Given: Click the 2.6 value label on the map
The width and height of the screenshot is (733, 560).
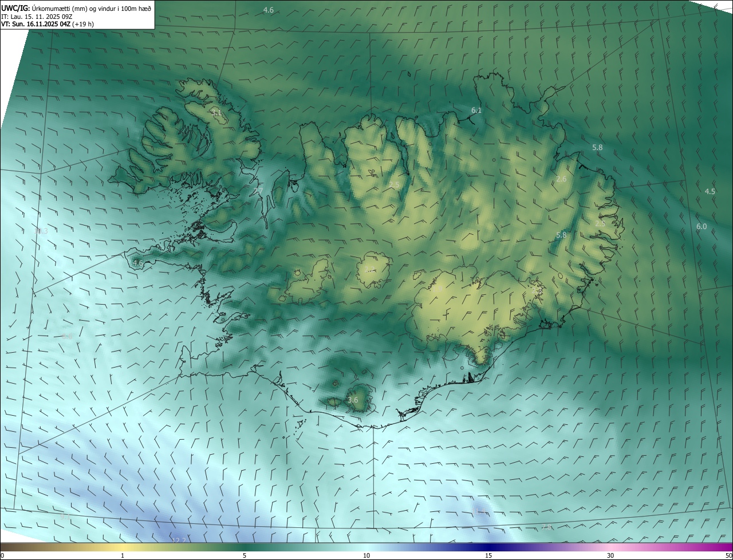Looking at the screenshot, I should click(x=561, y=179).
